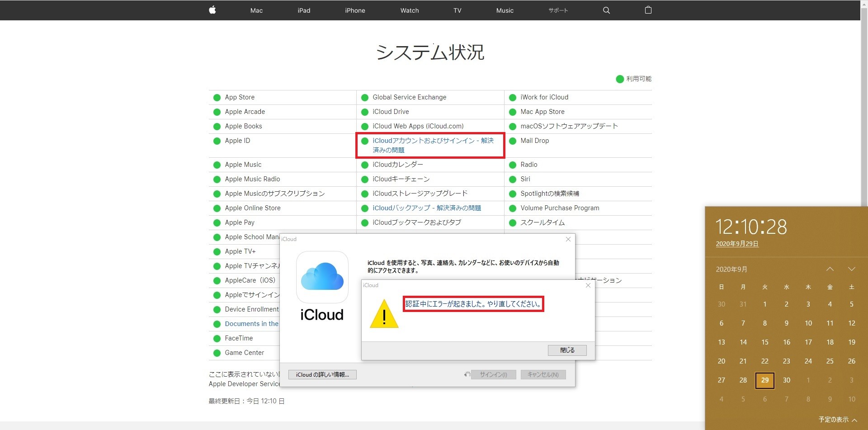868x430 pixels.
Task: Click the Apple Online Store row text
Action: pyautogui.click(x=253, y=208)
